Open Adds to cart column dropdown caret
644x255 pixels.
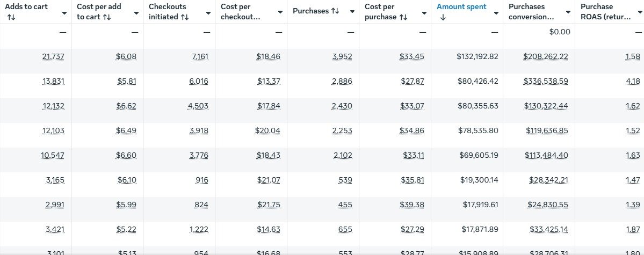coord(64,12)
